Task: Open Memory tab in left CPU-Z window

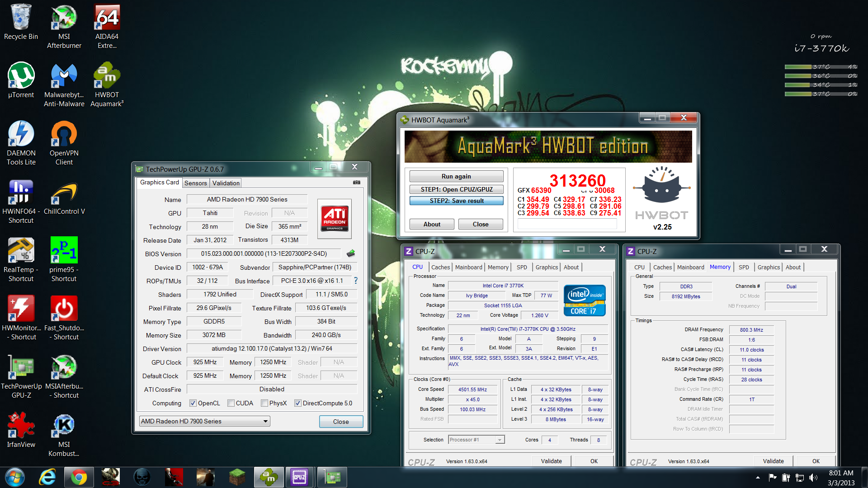Action: tap(498, 267)
